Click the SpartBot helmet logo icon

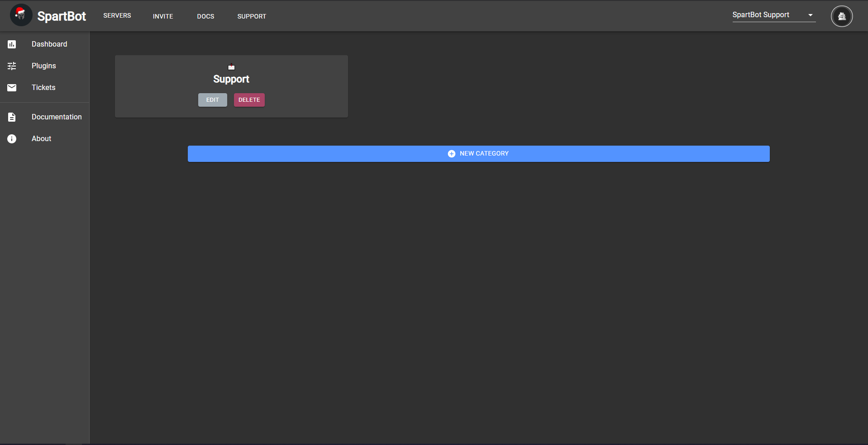(x=21, y=15)
